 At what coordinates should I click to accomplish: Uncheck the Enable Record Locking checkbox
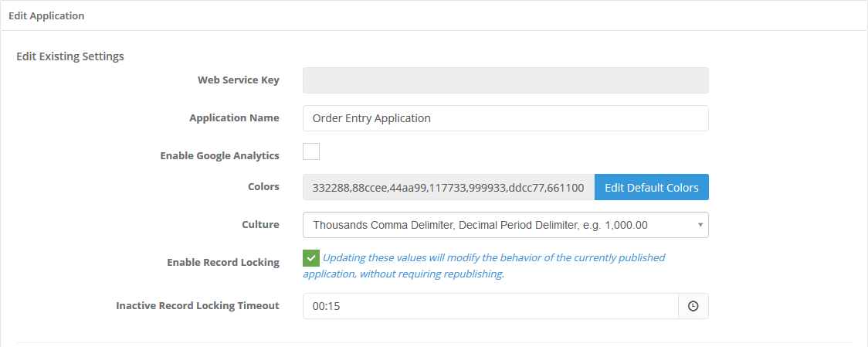pos(311,258)
